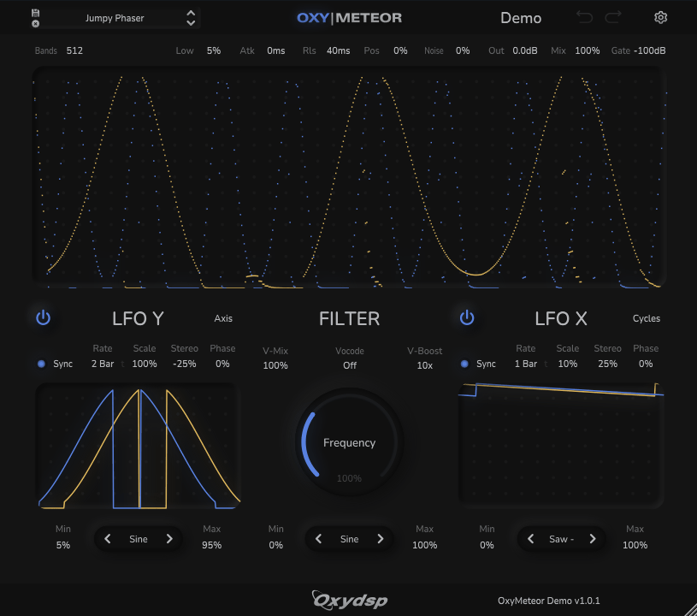Click the redo arrow icon

613,17
